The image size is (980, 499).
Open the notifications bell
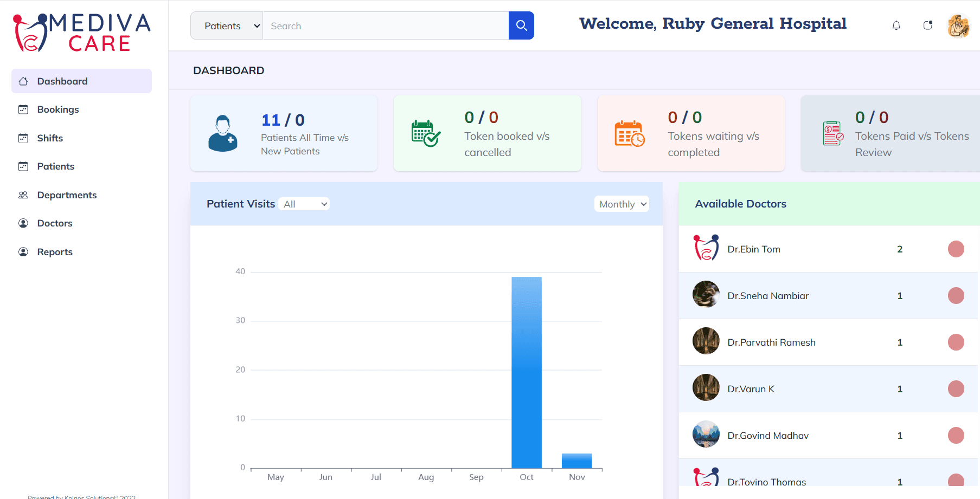click(x=896, y=25)
